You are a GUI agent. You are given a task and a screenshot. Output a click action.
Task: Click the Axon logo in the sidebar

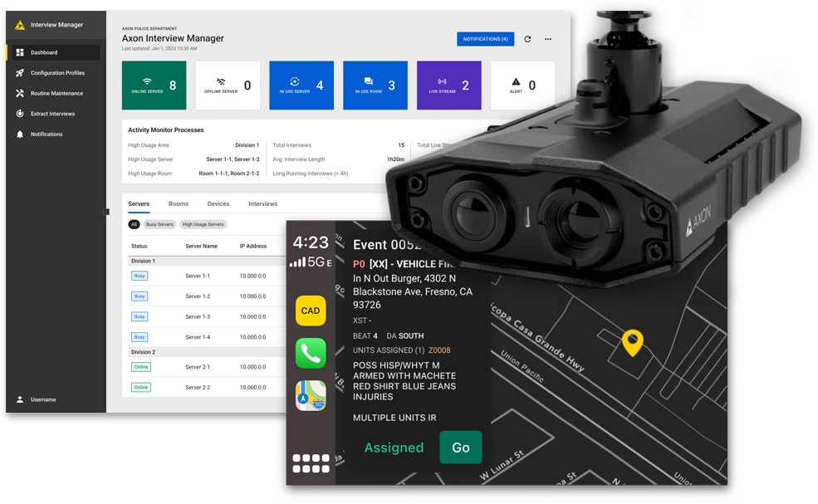[20, 25]
